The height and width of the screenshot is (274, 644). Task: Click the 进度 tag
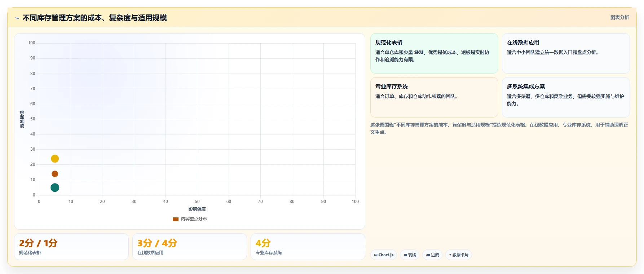click(432, 255)
